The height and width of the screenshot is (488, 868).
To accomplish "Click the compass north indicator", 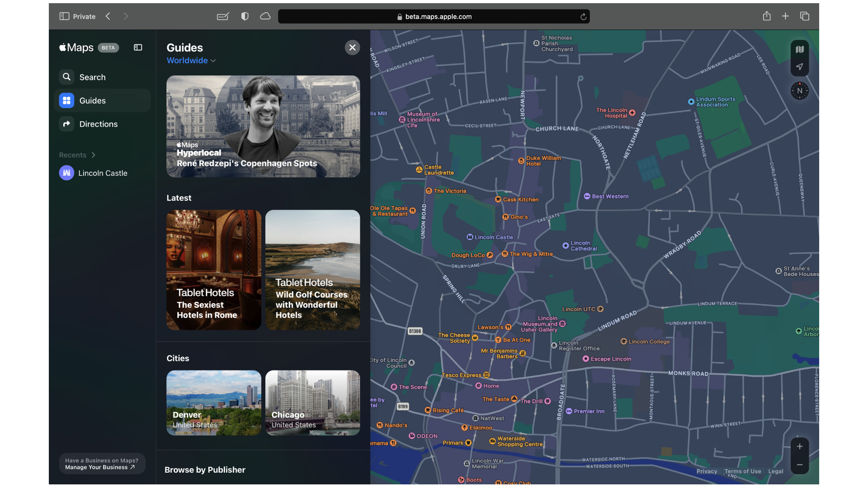I will coord(800,91).
